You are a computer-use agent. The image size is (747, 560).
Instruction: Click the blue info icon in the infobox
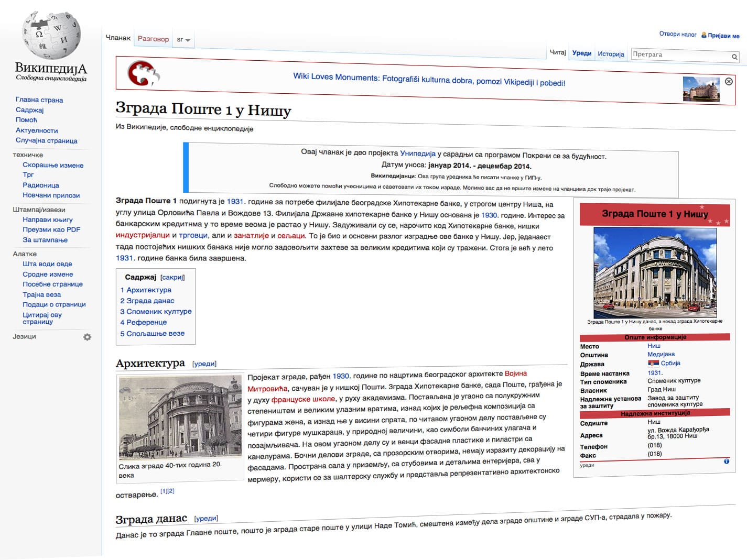(726, 462)
